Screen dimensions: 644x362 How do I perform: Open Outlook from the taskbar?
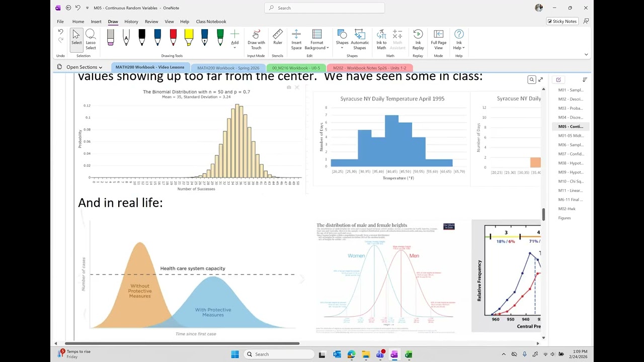(337, 354)
